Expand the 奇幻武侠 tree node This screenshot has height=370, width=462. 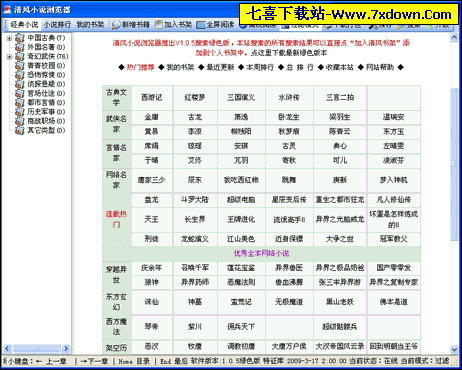(10, 56)
